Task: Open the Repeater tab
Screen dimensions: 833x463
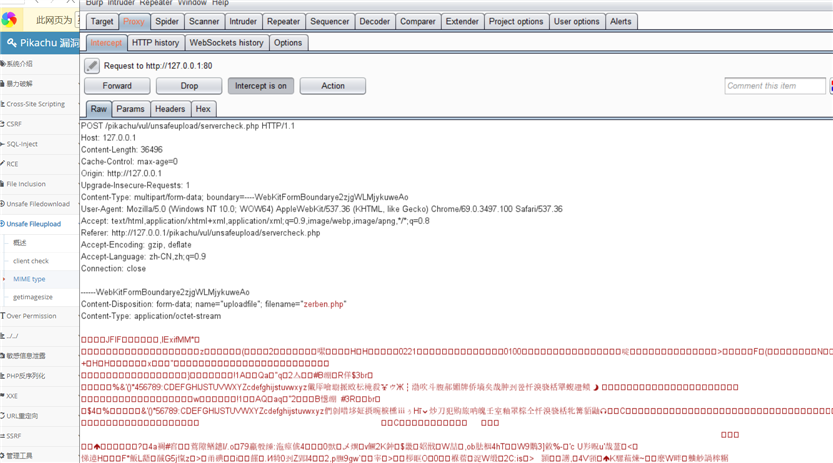Action: [283, 21]
